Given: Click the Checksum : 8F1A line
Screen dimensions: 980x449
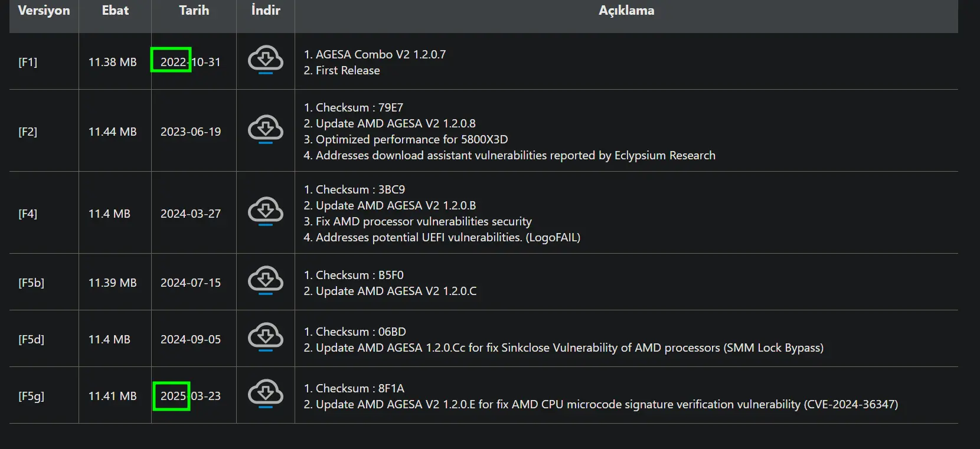Looking at the screenshot, I should [354, 388].
